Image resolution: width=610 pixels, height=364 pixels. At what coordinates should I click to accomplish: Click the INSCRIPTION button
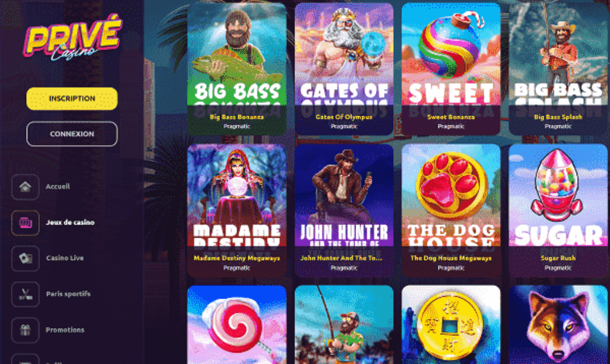72,98
